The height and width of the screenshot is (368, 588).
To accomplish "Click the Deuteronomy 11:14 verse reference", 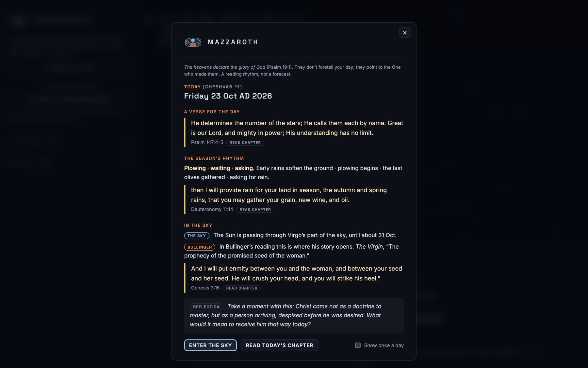I will pos(212,209).
